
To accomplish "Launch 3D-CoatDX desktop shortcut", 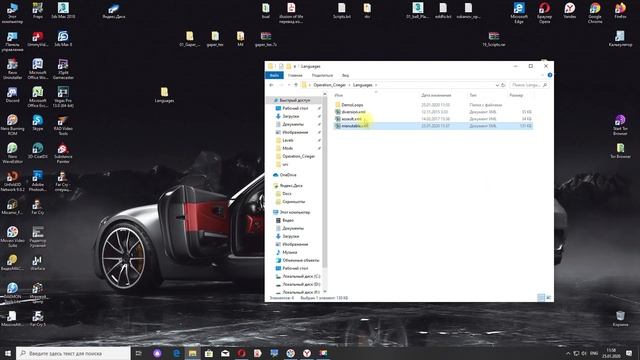I will [x=38, y=151].
